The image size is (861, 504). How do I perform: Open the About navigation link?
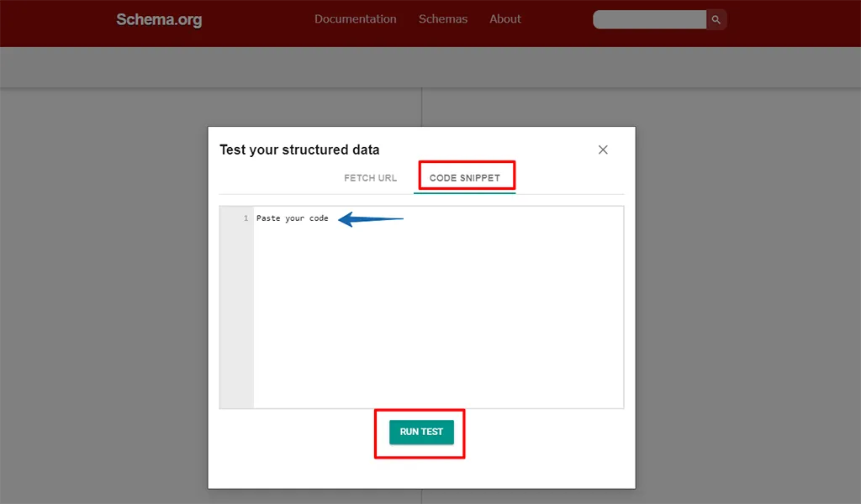(505, 19)
